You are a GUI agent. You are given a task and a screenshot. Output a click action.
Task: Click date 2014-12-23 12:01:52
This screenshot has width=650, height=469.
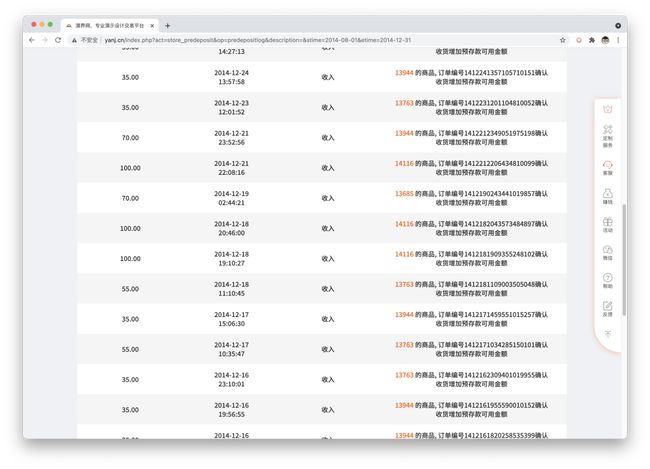231,107
